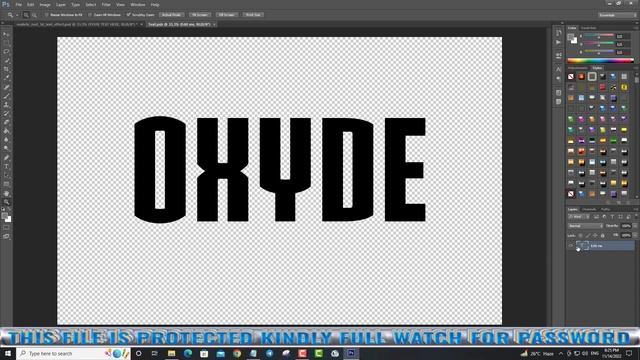Click the Lock image pixels brush icon
Image resolution: width=640 pixels, height=360 pixels.
click(588, 236)
